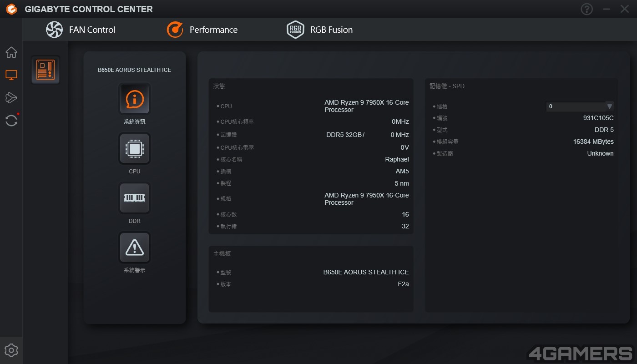Click the 5 nm process value
This screenshot has height=364, width=637.
402,183
